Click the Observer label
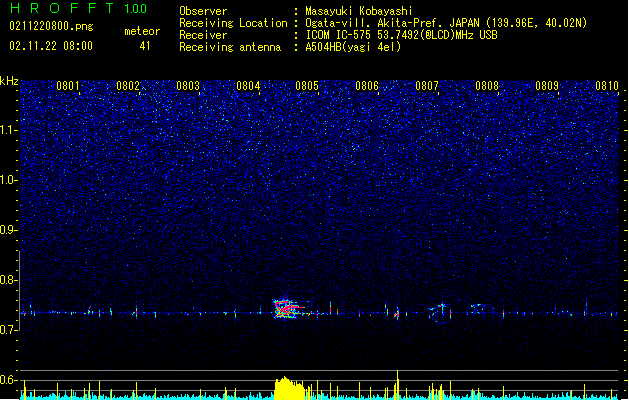629x400 pixels. tap(203, 11)
